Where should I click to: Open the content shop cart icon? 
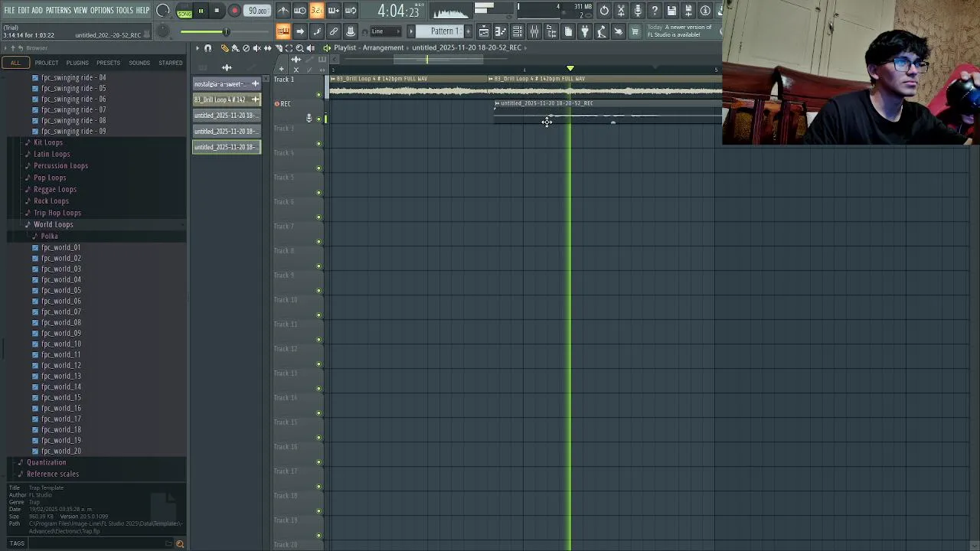pos(635,31)
